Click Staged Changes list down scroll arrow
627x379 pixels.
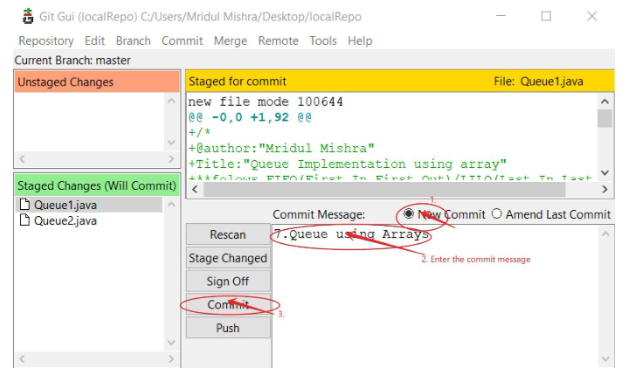(x=172, y=342)
